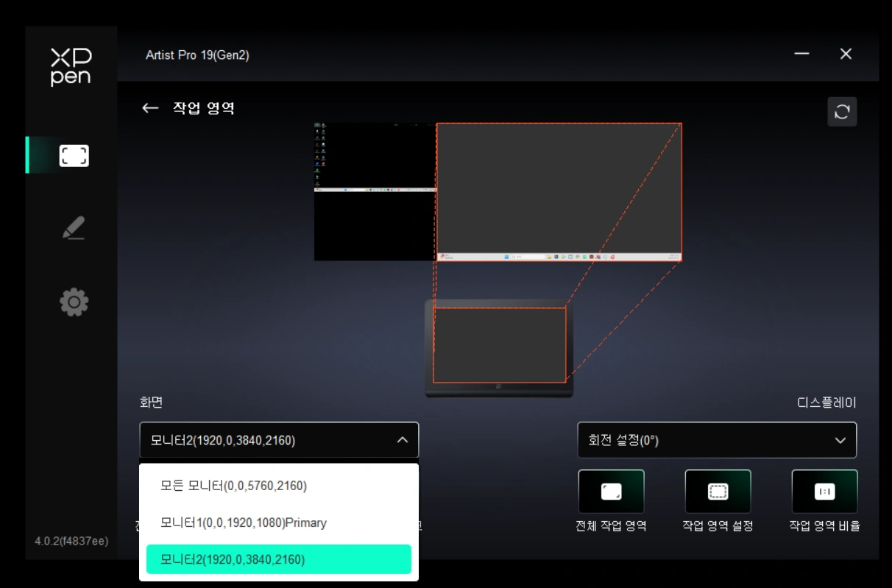This screenshot has width=892, height=588.
Task: Close the XPPen driver window
Action: (846, 54)
